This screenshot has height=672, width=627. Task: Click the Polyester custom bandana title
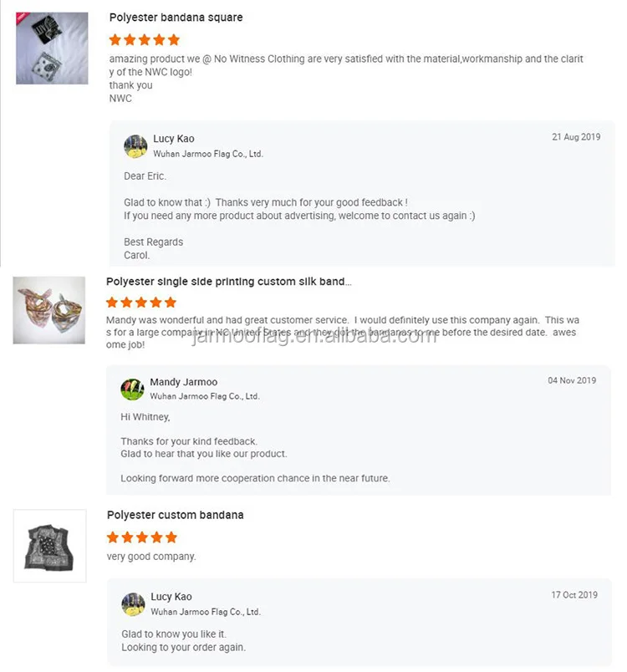click(176, 515)
